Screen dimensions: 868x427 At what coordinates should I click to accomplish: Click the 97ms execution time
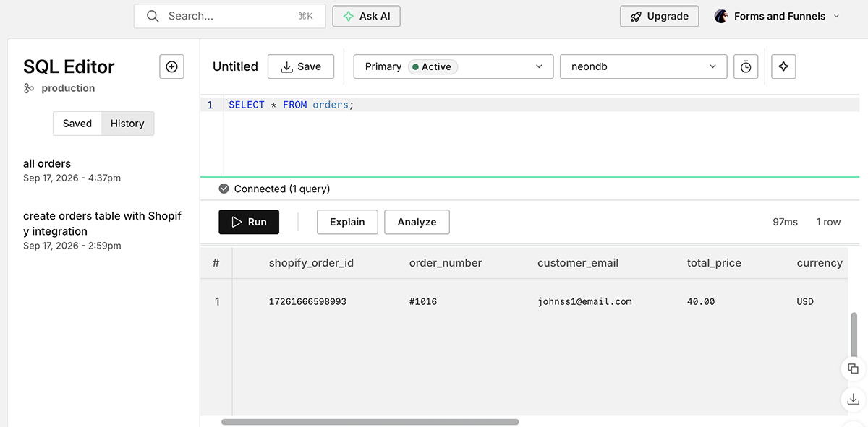pyautogui.click(x=785, y=222)
